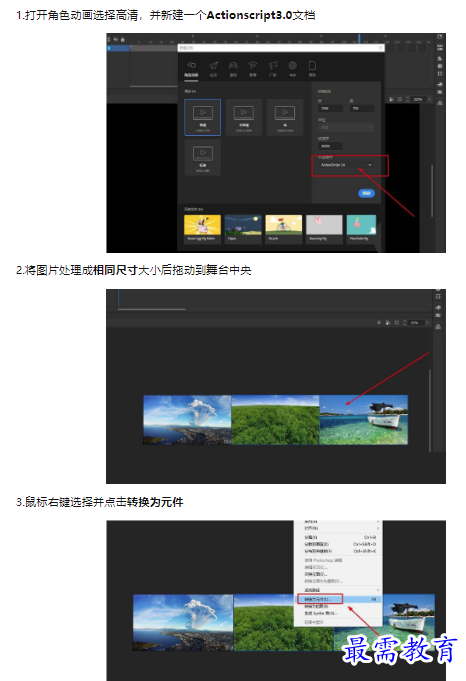
Task: Click the bottom panel icon in step 2 right strip
Action: 438,326
